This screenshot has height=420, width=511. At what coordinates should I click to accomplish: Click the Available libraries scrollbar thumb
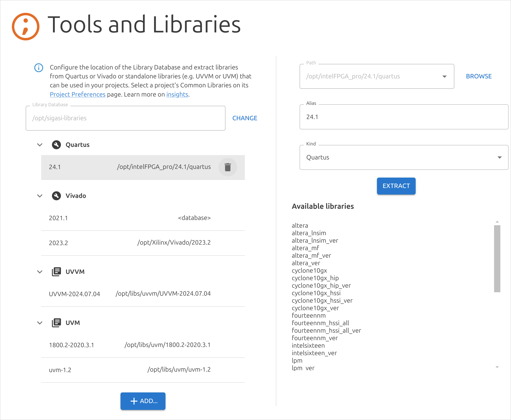point(497,259)
